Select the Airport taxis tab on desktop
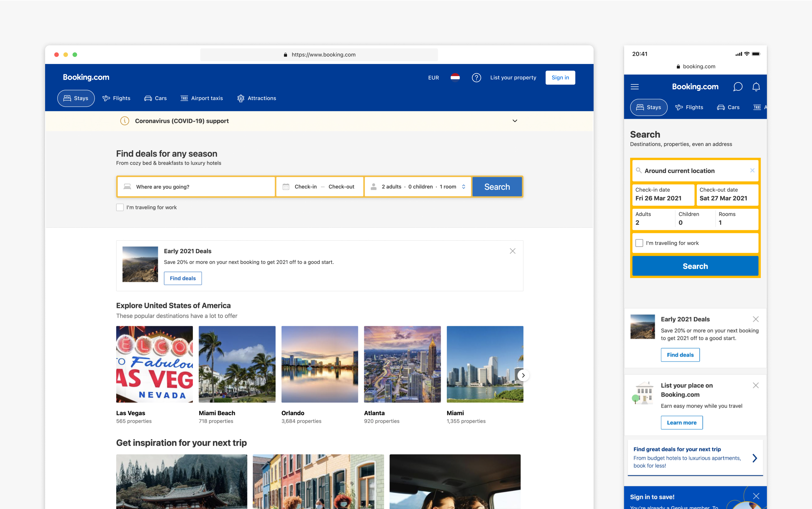This screenshot has width=812, height=509. click(202, 98)
